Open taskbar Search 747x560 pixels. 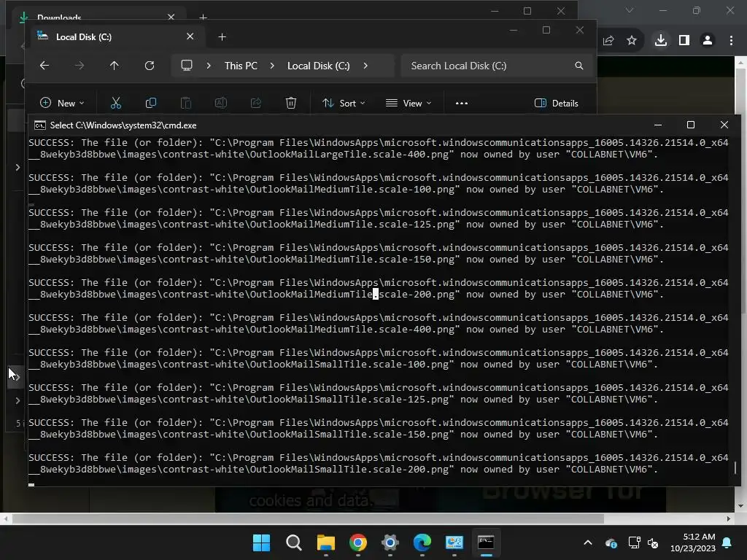[293, 542]
